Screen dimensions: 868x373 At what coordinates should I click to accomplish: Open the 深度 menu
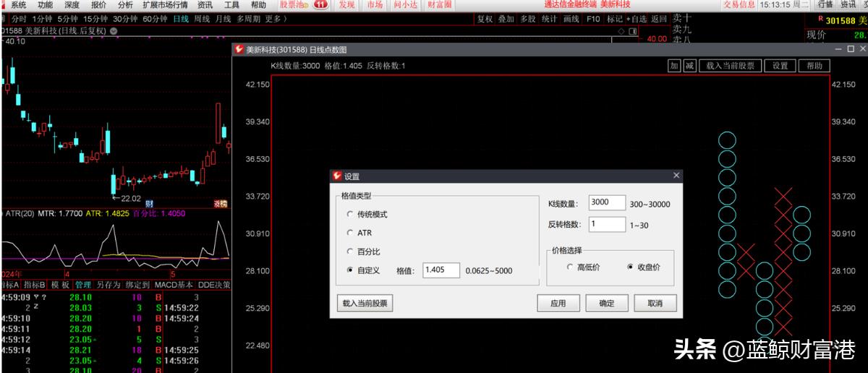pos(72,5)
